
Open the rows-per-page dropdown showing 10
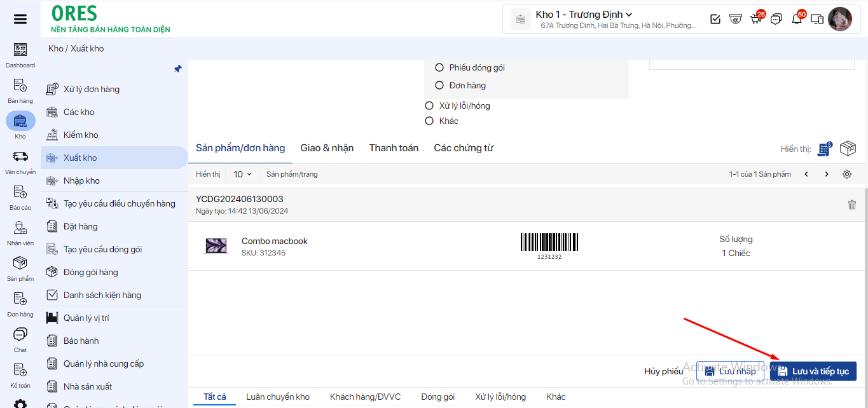coord(242,174)
